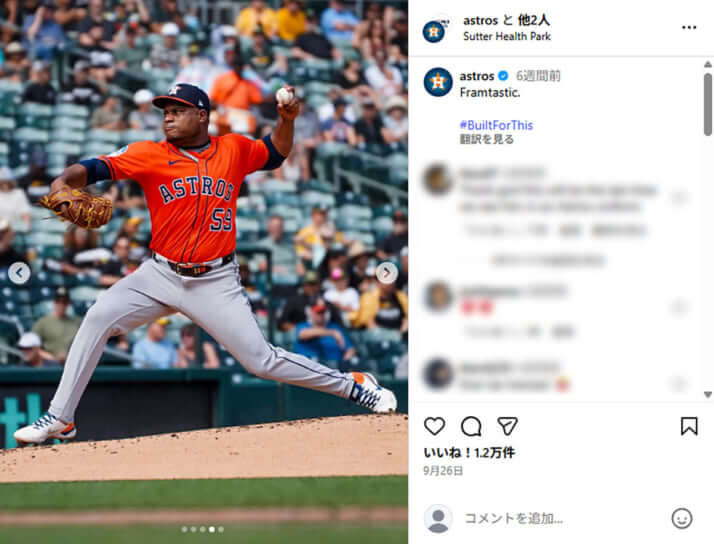Click the comments scrollbar up arrow

tap(708, 64)
